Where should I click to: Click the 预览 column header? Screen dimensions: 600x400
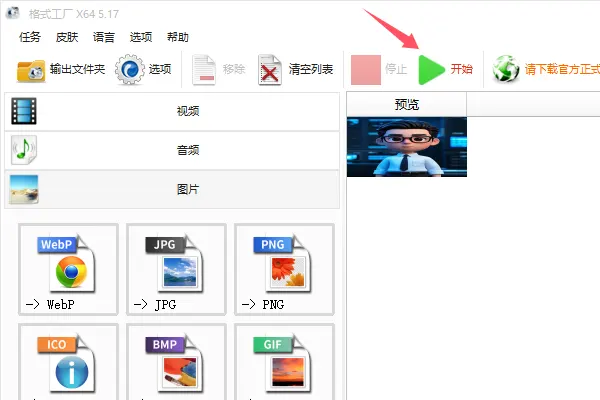(407, 104)
